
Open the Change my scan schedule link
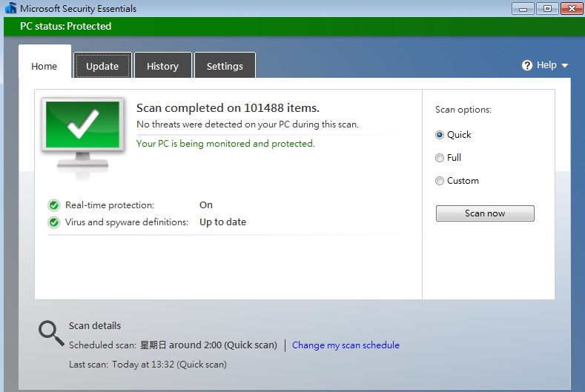click(x=346, y=345)
